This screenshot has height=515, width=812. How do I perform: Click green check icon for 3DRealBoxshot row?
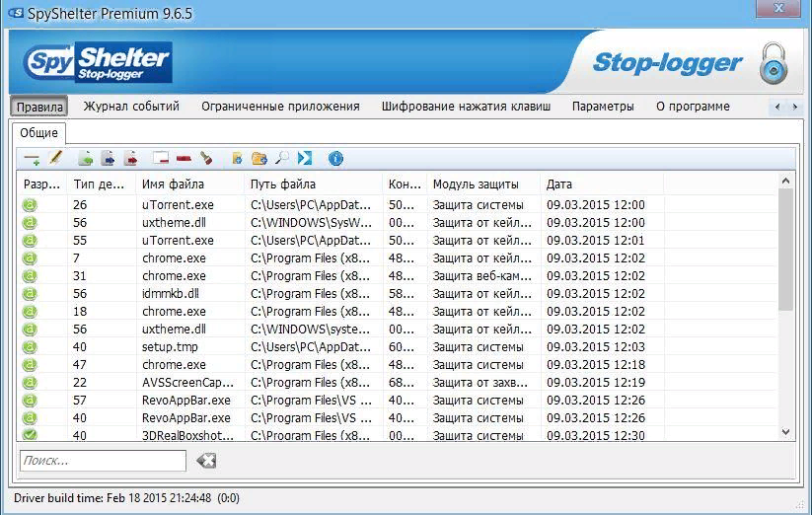[30, 435]
